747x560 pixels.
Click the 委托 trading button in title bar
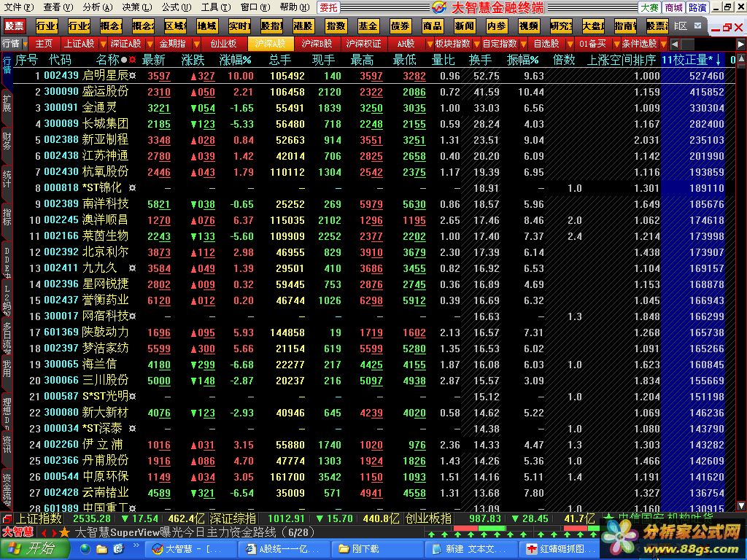coord(328,7)
